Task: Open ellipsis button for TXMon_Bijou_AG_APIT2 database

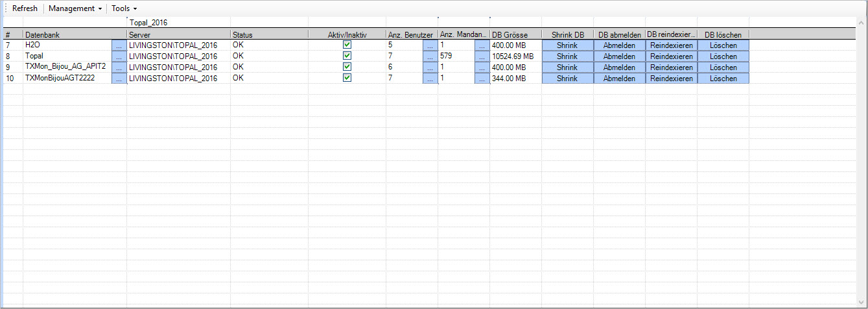Action: tap(119, 68)
